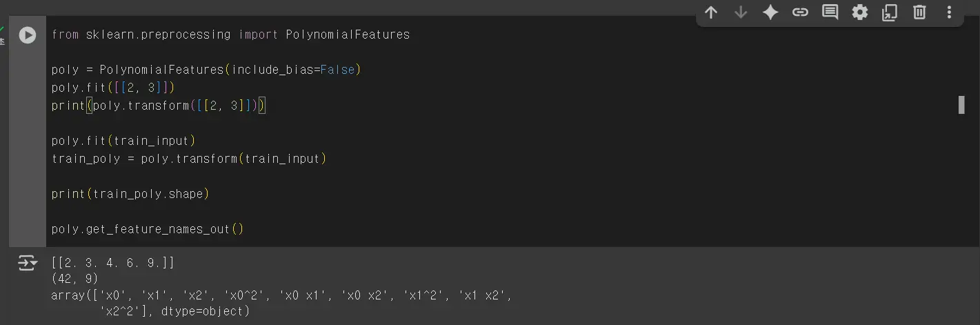Open more cell actions three-dot menu
980x325 pixels.
pos(949,12)
